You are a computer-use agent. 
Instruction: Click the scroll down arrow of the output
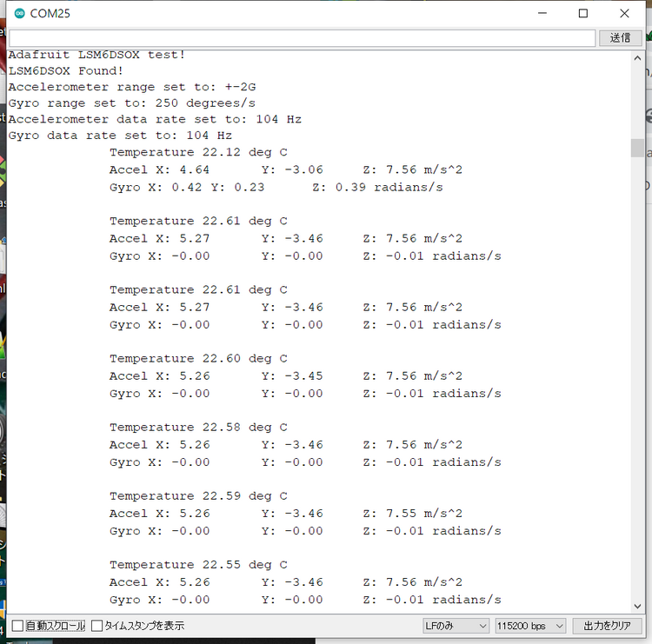click(637, 604)
